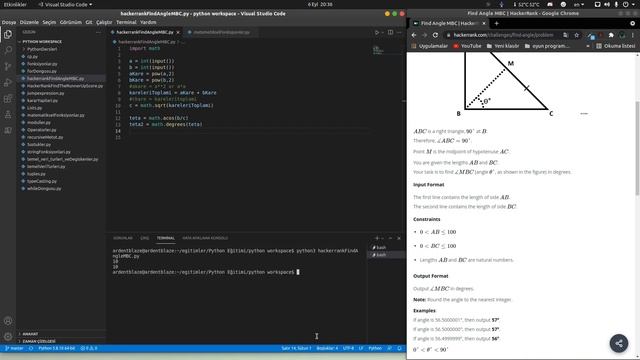This screenshot has width=640, height=360.
Task: Open new tab in Chrome
Action: 496,23
